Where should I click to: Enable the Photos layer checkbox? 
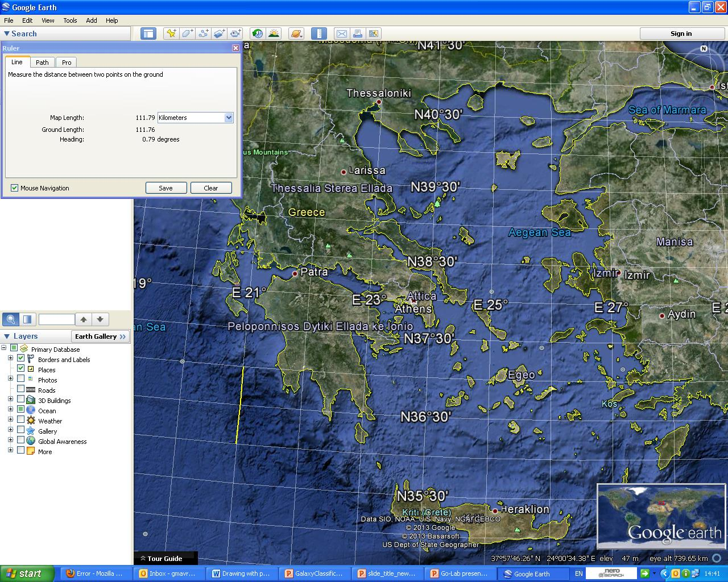pos(21,379)
